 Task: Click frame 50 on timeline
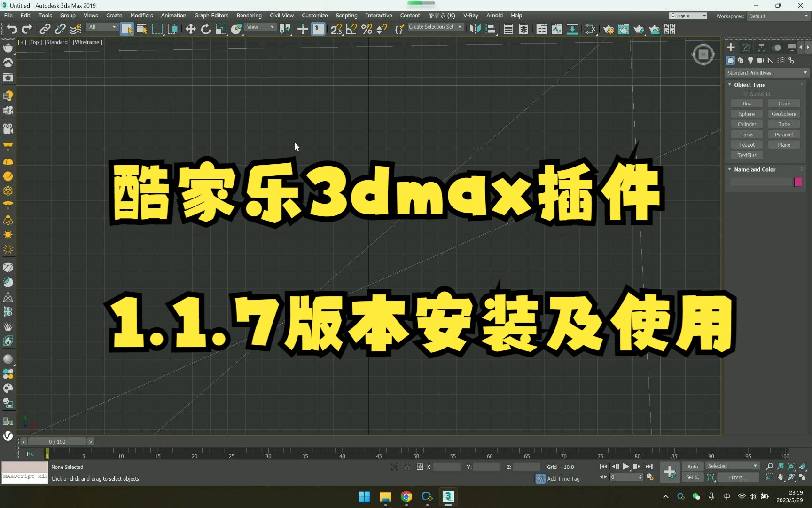416,455
